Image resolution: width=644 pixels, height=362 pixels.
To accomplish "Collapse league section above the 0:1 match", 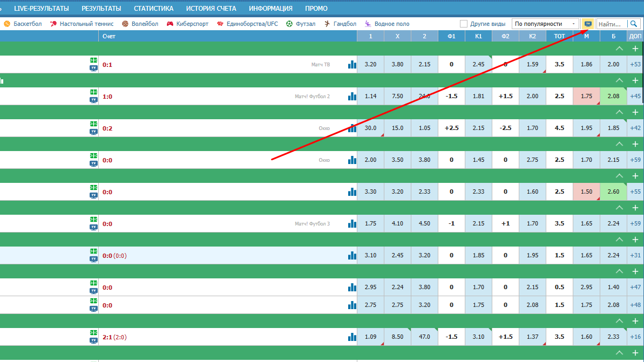I will (619, 49).
